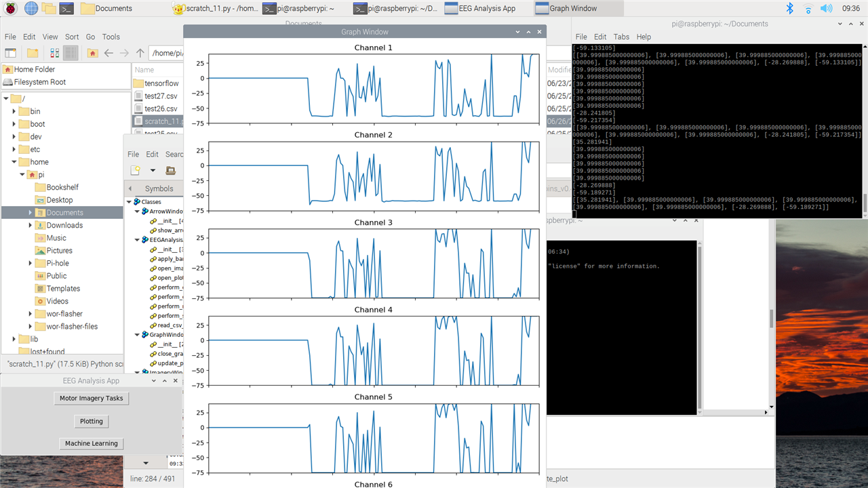Click the Bluetooth tray icon
This screenshot has height=488, width=868.
tap(789, 8)
